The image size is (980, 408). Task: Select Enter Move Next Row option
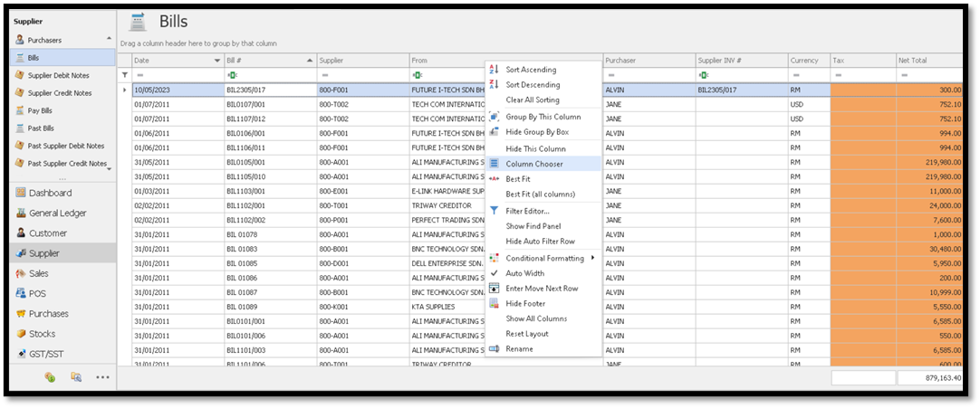click(543, 289)
